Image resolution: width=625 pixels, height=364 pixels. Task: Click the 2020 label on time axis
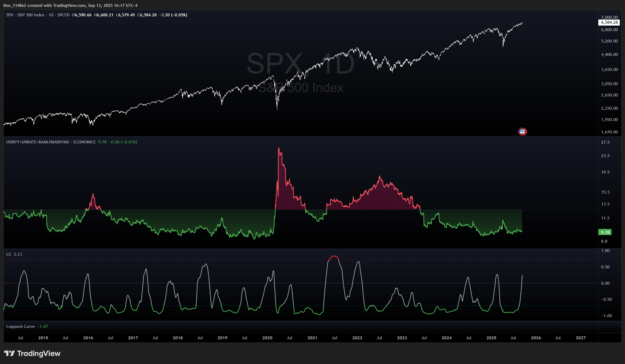click(267, 338)
